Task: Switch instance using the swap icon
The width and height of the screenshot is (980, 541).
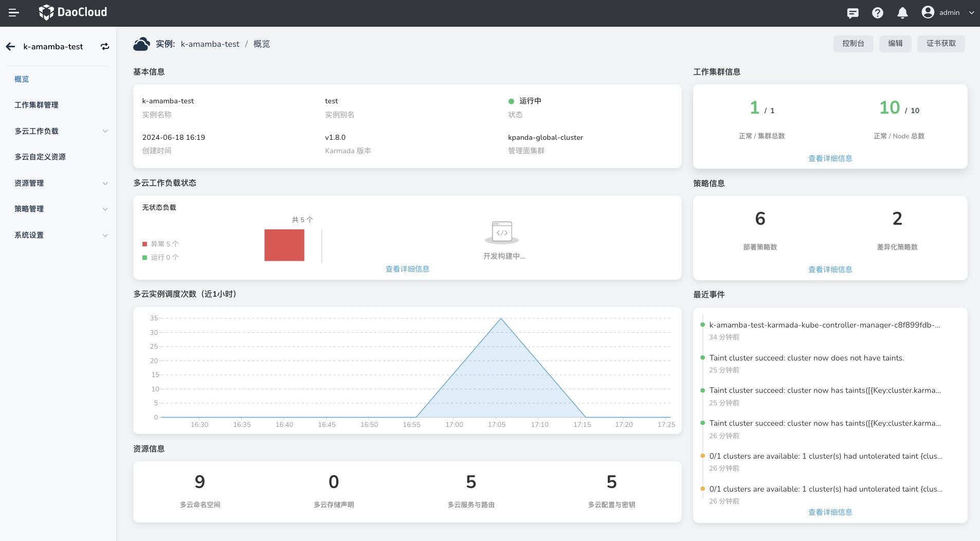Action: tap(105, 47)
